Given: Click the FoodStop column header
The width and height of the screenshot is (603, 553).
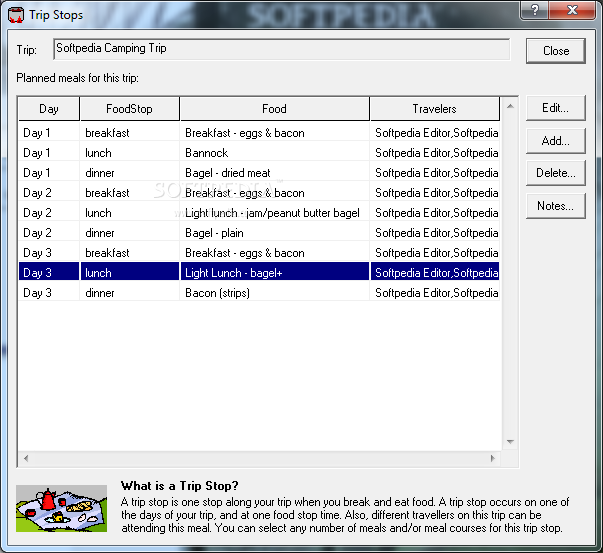Looking at the screenshot, I should 130,109.
